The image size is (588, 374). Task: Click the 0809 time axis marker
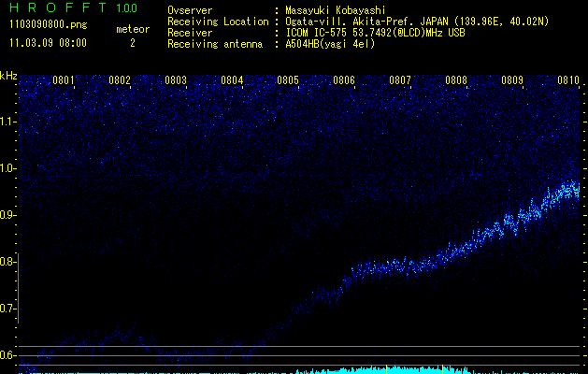click(x=512, y=80)
